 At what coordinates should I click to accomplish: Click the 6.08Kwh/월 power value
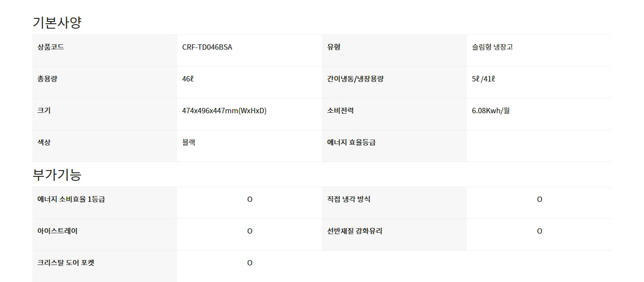[x=491, y=111]
